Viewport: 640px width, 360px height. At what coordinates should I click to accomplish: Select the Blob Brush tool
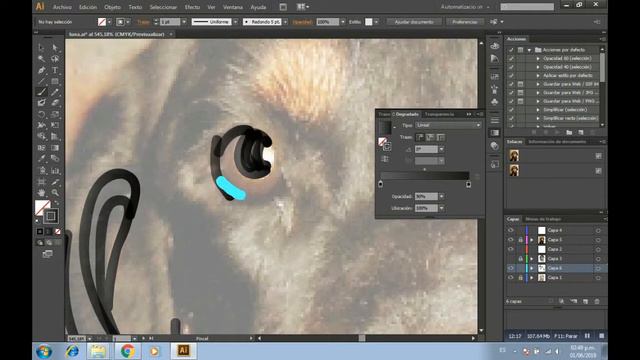point(42,103)
